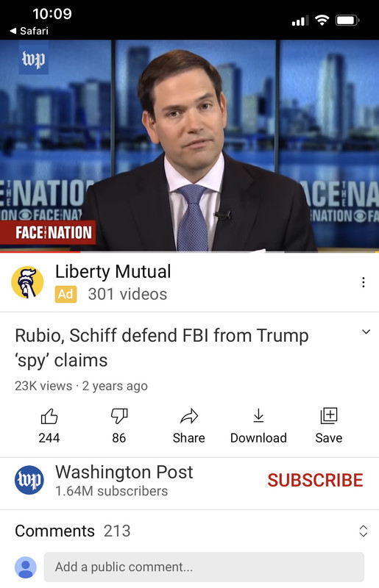Tap the wp watermark on the video
Image resolution: width=379 pixels, height=588 pixels.
pos(33,60)
